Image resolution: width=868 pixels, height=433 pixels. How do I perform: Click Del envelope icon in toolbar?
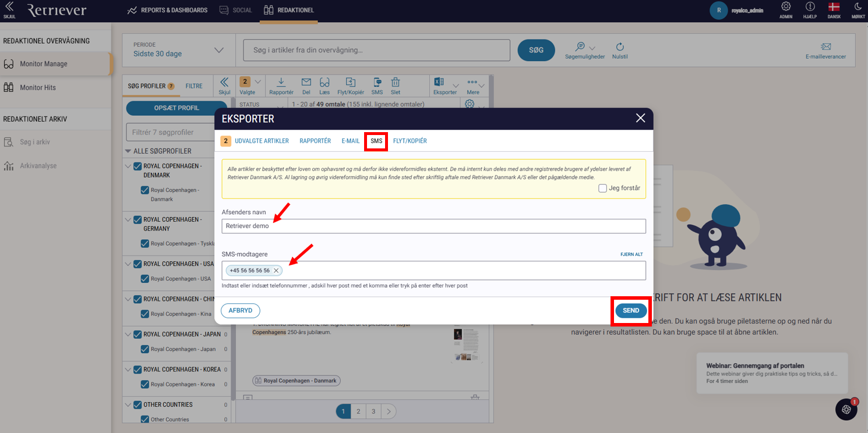coord(306,82)
